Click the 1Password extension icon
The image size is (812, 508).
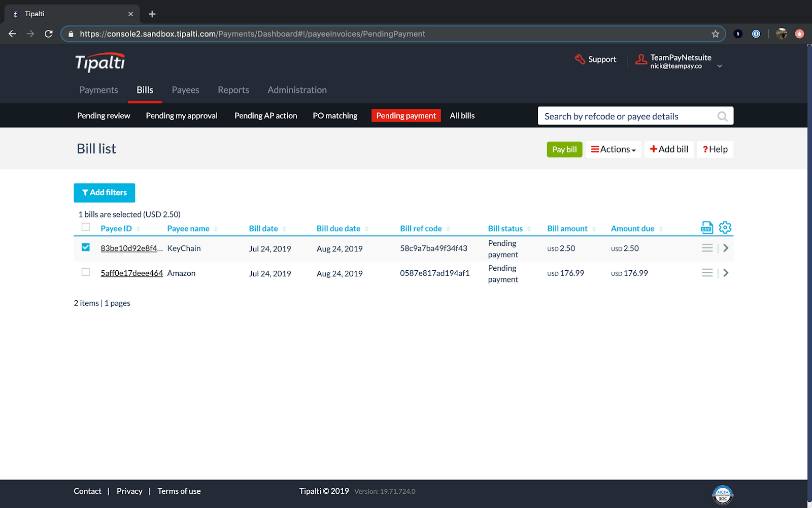(756, 34)
